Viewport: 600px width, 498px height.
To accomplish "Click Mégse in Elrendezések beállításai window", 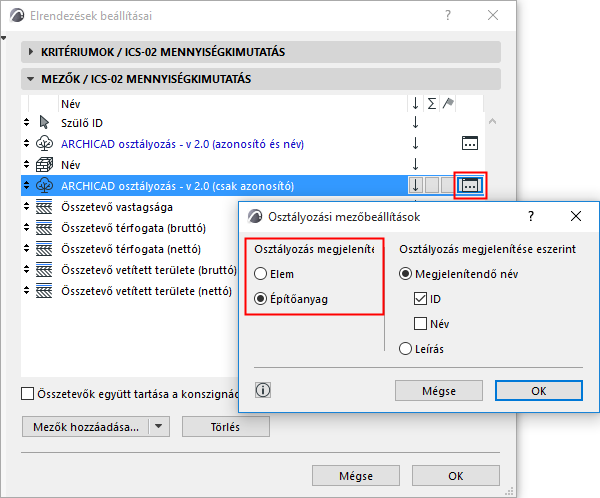I will [356, 476].
